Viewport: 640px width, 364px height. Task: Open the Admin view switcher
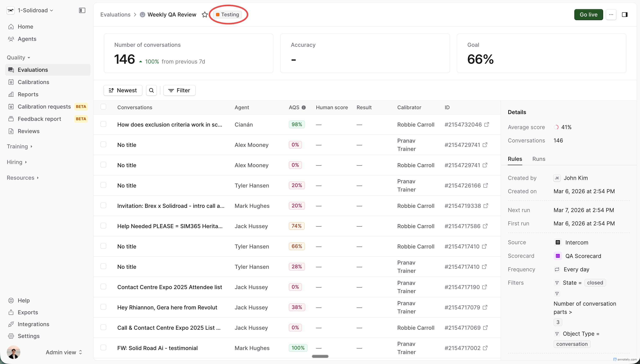(x=64, y=352)
